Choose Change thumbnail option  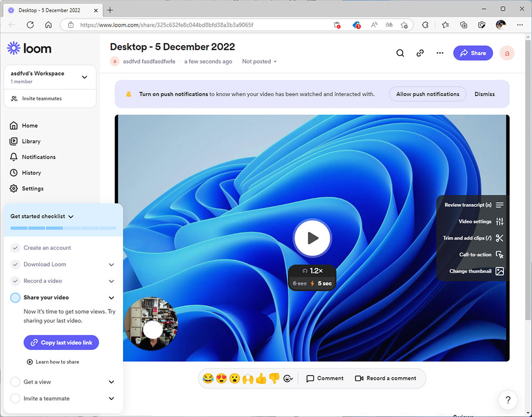[x=476, y=271]
